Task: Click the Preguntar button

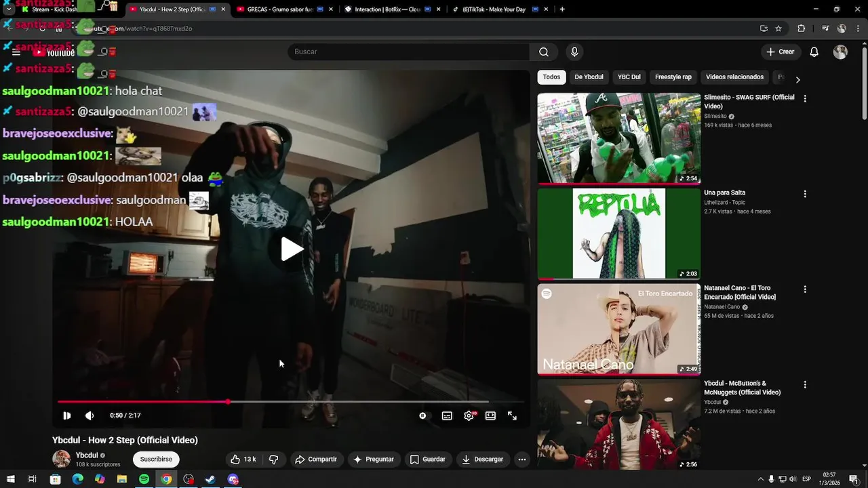Action: pos(374,459)
